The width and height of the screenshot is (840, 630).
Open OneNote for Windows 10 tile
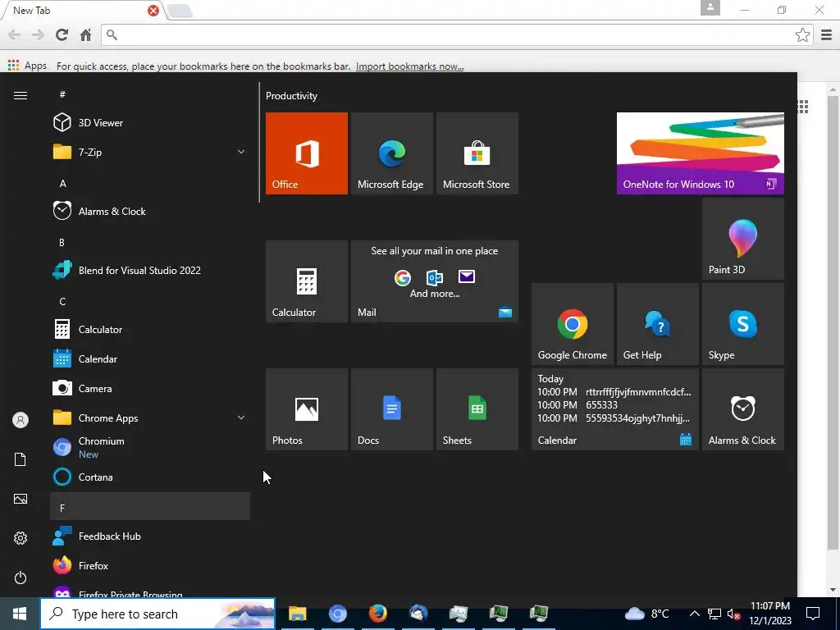point(701,153)
